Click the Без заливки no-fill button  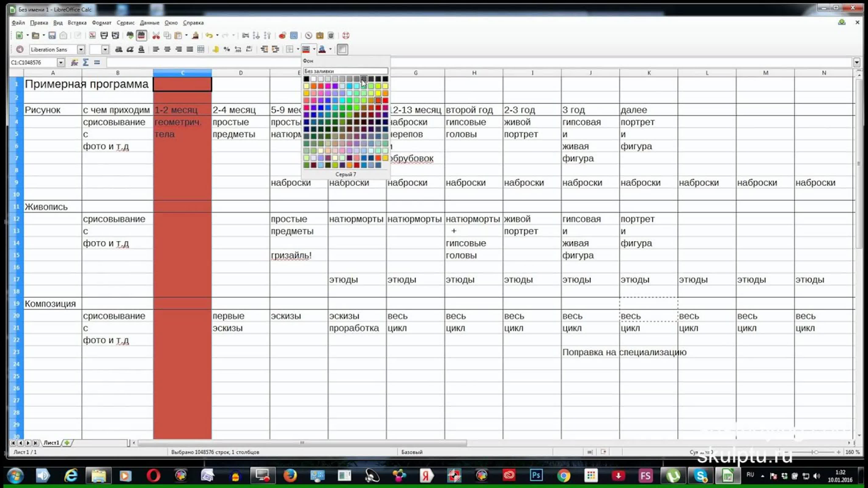click(x=345, y=71)
